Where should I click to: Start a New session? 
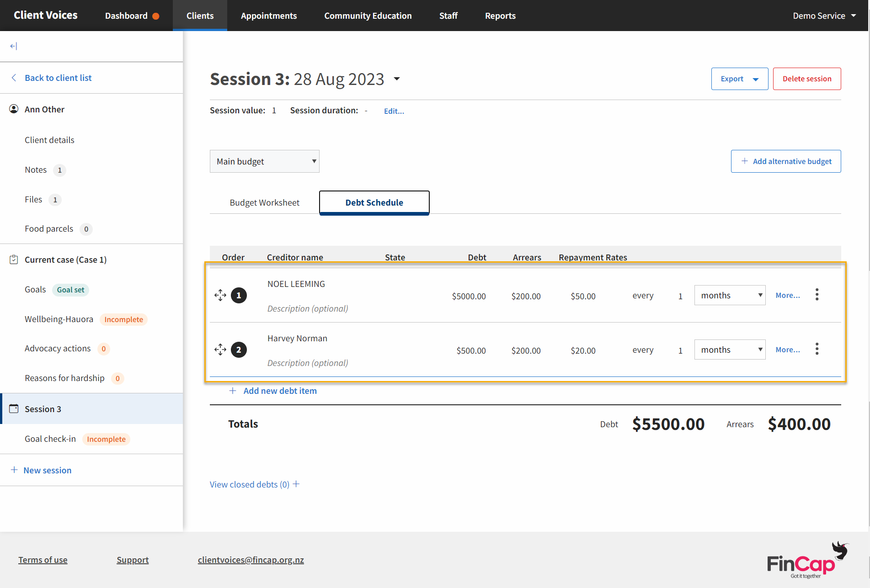point(48,470)
